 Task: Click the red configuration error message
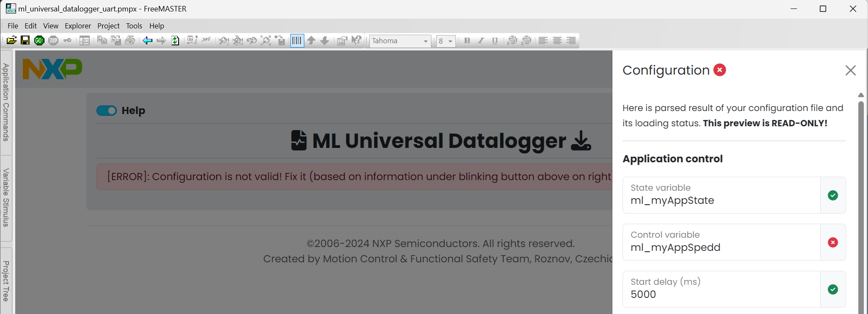(355, 177)
